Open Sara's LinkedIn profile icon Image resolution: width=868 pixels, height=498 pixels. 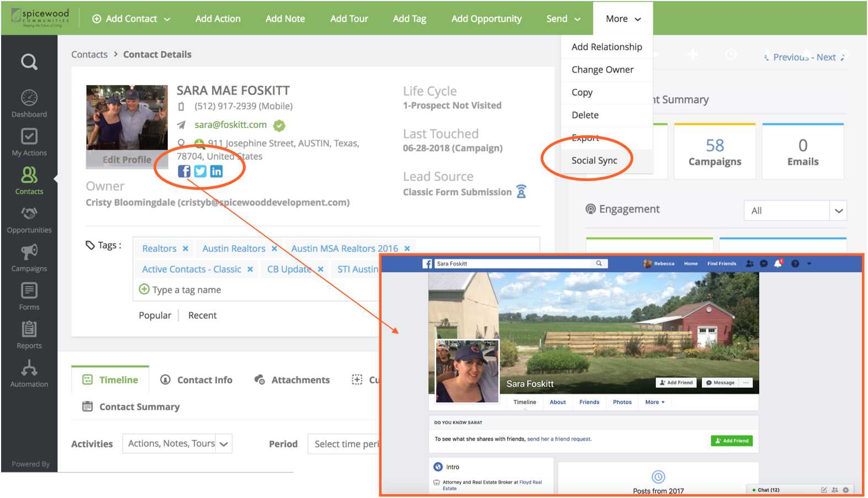tap(216, 171)
